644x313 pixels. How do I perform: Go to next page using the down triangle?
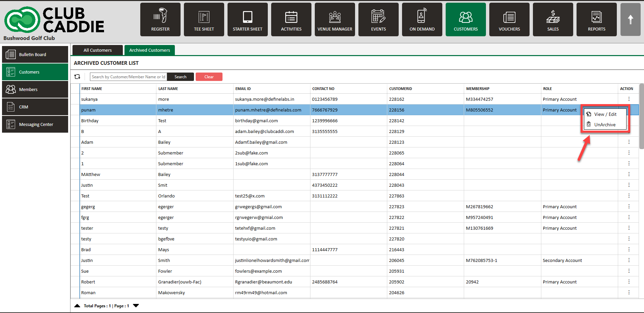click(136, 306)
